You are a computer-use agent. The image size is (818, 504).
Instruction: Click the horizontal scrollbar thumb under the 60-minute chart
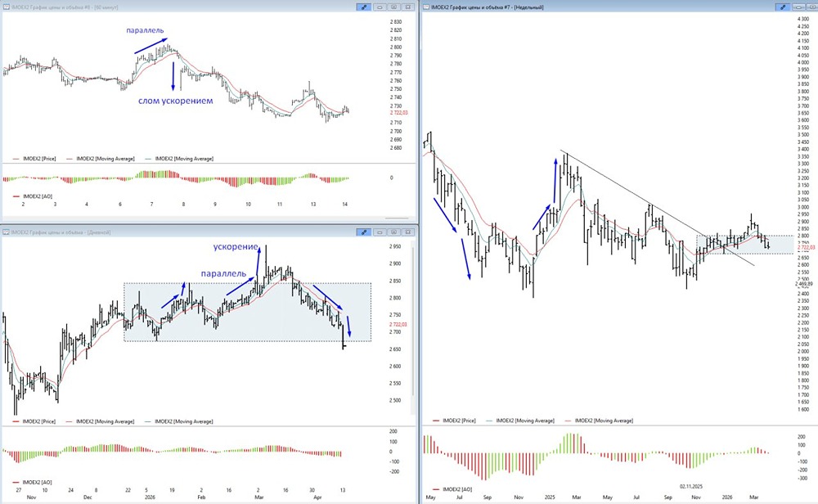[x=398, y=218]
